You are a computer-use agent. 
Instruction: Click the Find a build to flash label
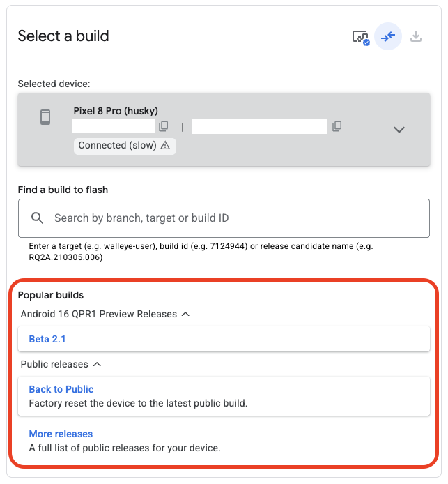coord(63,190)
